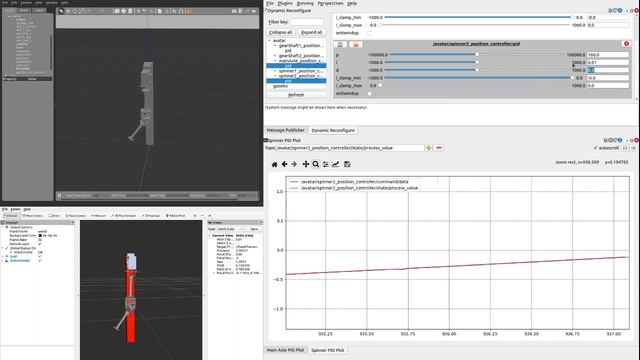Viewport: 640px width, 360px height.
Task: Go back to previous plot view
Action: click(284, 164)
